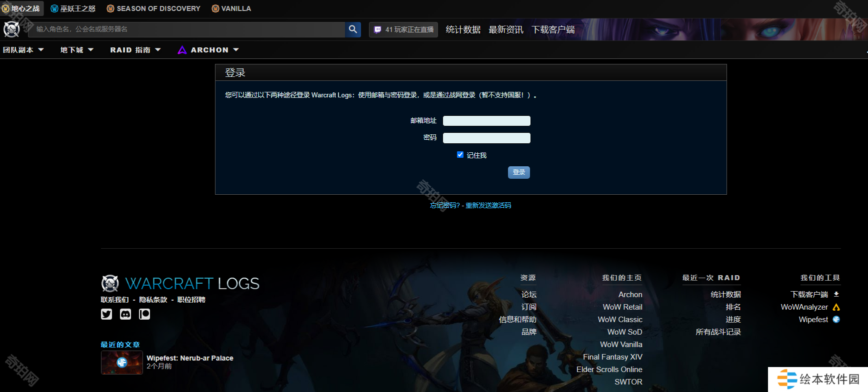Click the 邮箱地址 email input field

point(486,121)
